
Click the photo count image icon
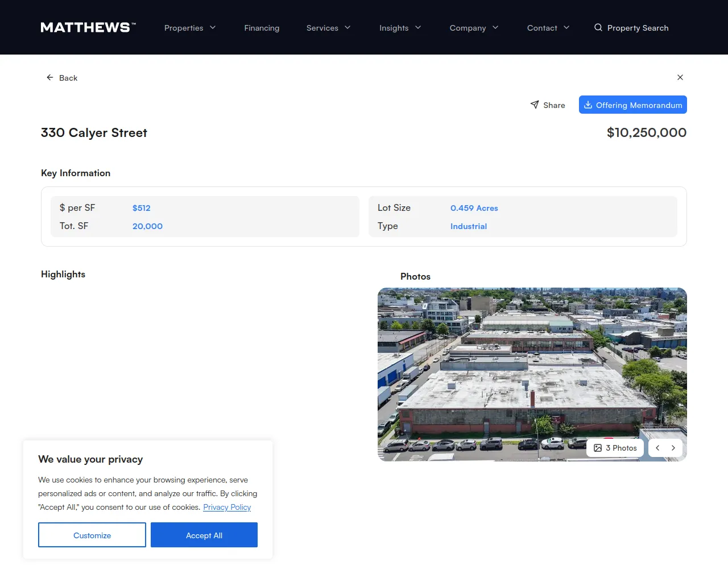(x=597, y=448)
